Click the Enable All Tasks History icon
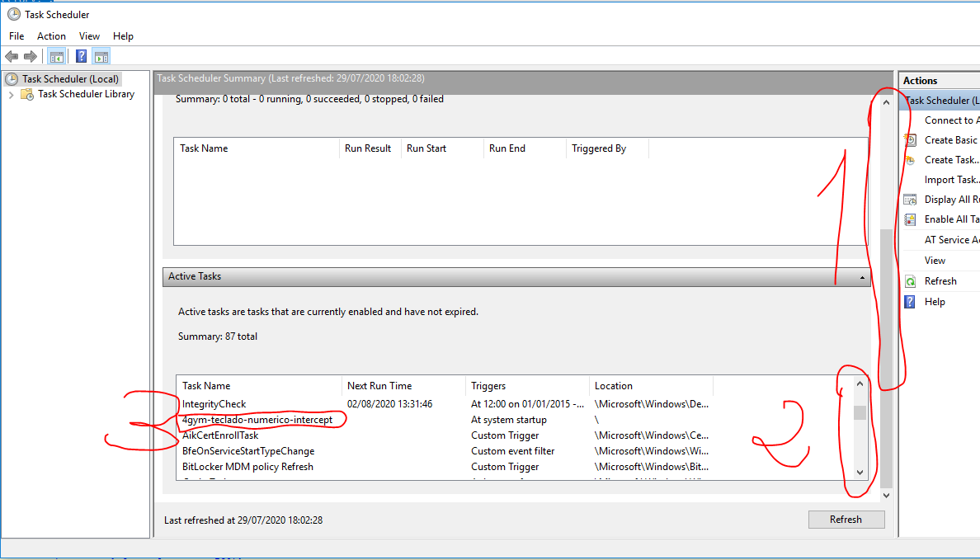The image size is (980, 560). click(x=910, y=219)
